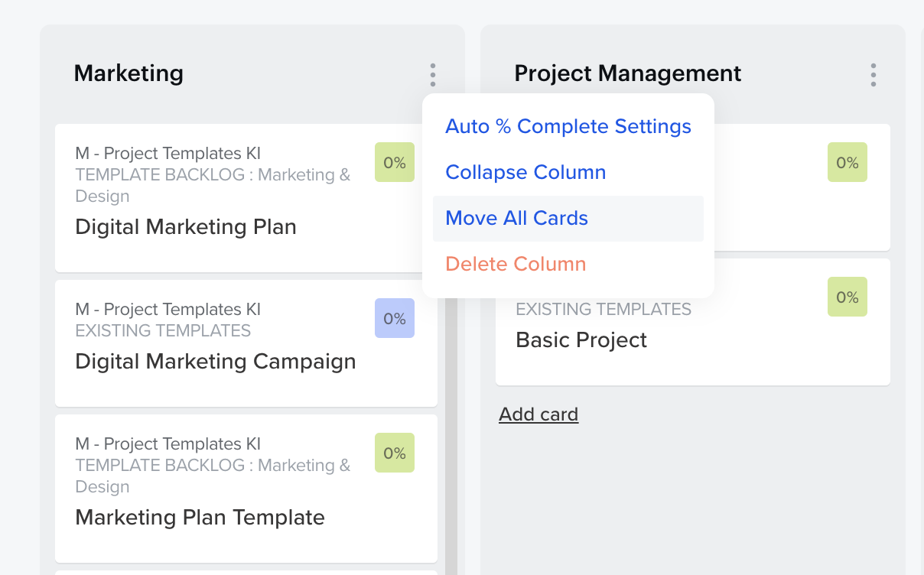Open the Basic Project card
This screenshot has height=575, width=924.
(x=581, y=340)
